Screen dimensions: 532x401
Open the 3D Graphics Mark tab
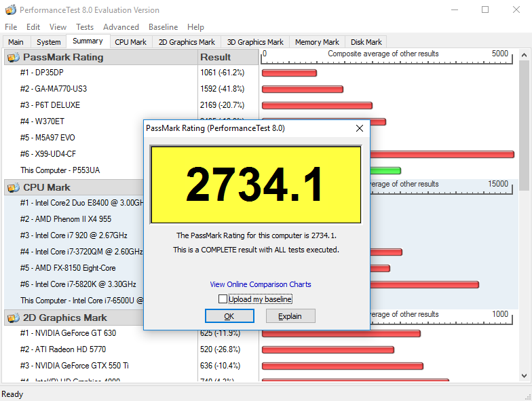(255, 42)
